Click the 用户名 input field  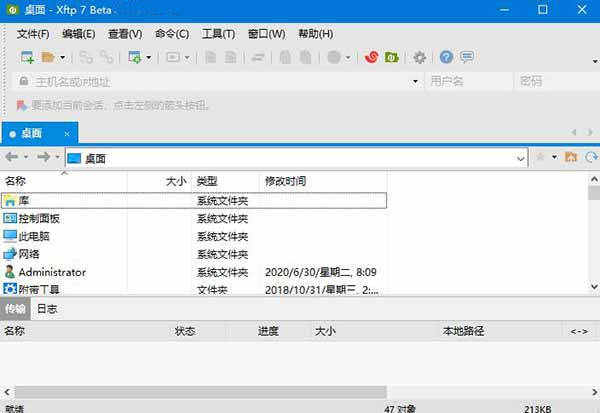[x=466, y=81]
